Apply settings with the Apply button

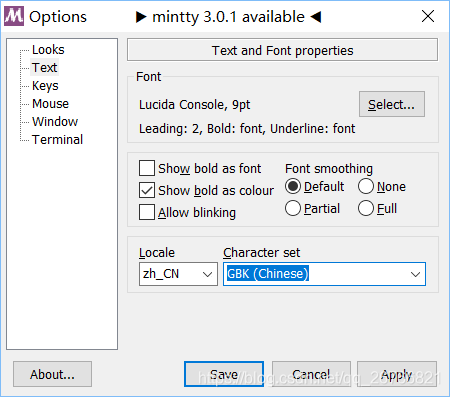[x=397, y=374]
